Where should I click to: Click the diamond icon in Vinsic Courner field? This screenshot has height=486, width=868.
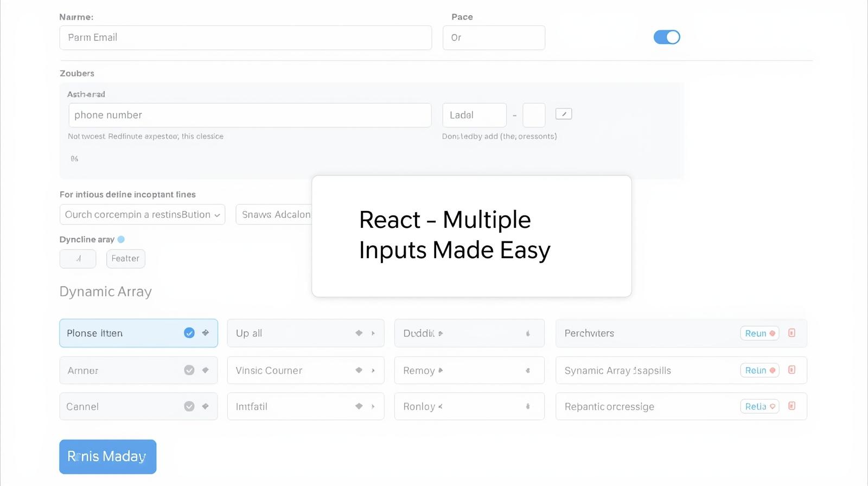click(x=359, y=370)
